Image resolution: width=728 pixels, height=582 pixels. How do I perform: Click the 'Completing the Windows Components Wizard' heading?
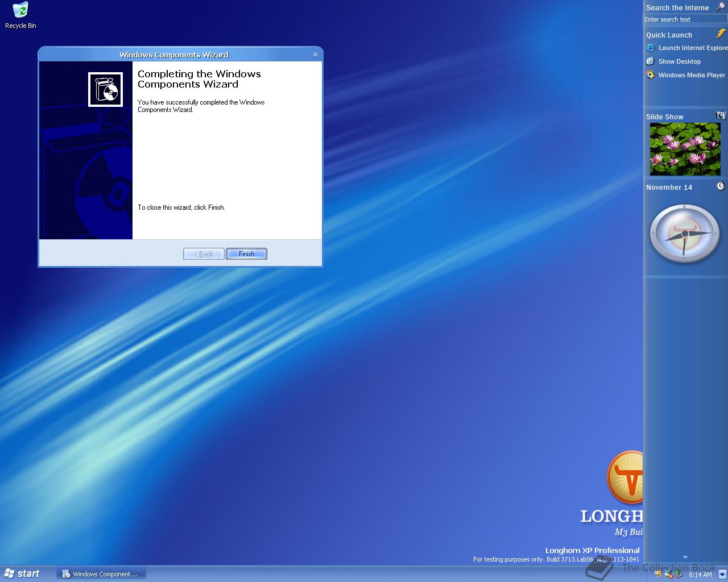(x=199, y=79)
